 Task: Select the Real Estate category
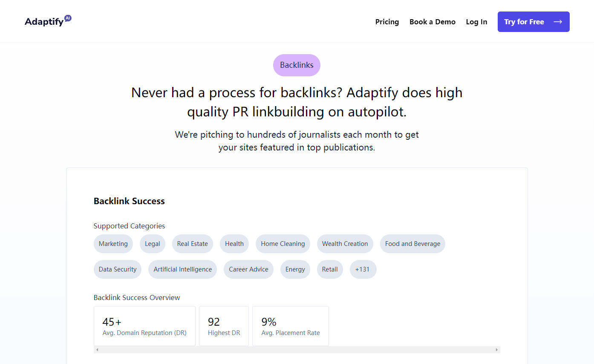192,243
